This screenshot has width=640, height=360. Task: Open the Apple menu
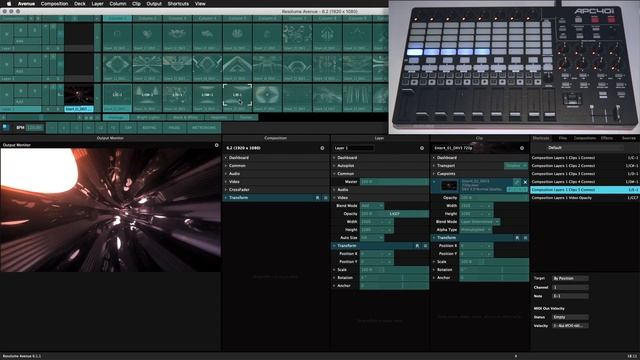pyautogui.click(x=9, y=4)
